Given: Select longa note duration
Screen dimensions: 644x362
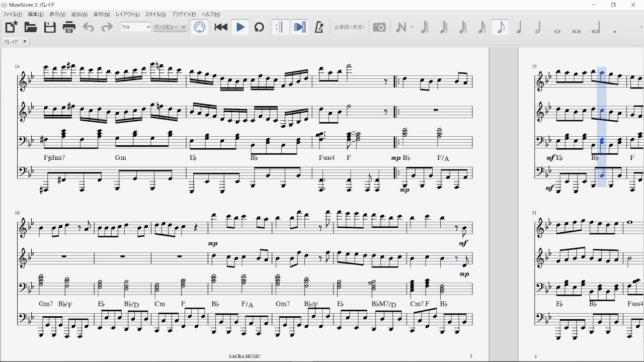Looking at the screenshot, I should [596, 28].
